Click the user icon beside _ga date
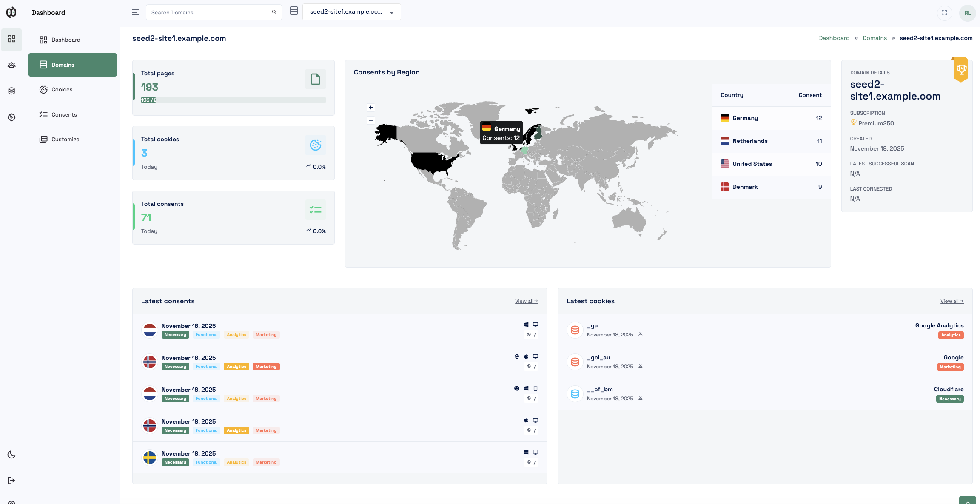Image resolution: width=980 pixels, height=504 pixels. coord(641,334)
